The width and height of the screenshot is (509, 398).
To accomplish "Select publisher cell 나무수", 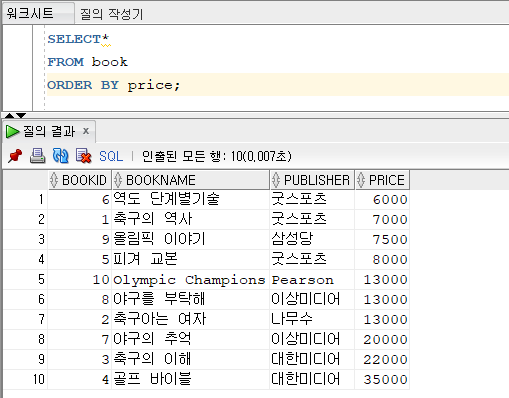I will point(312,319).
